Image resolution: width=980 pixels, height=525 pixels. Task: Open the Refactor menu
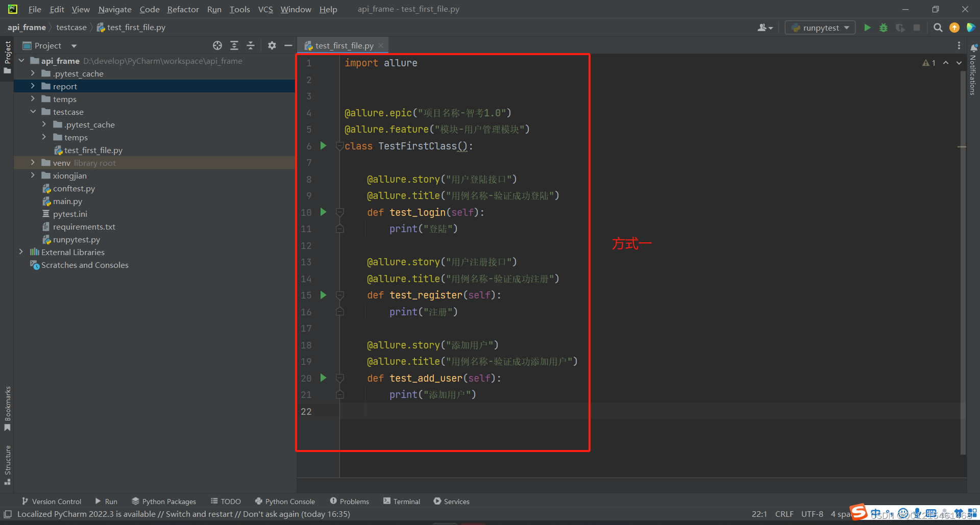[183, 9]
